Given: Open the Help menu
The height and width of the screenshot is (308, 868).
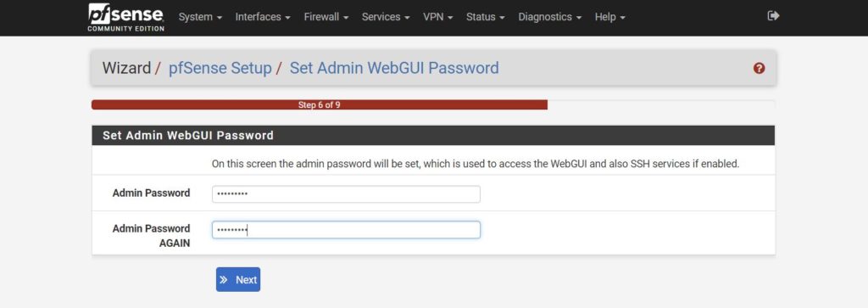Looking at the screenshot, I should (610, 17).
